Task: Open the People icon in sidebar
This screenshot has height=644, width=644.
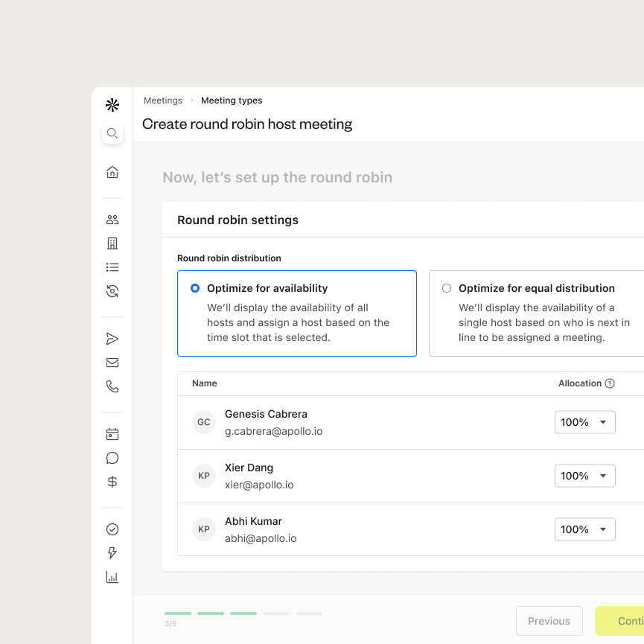Action: (112, 220)
